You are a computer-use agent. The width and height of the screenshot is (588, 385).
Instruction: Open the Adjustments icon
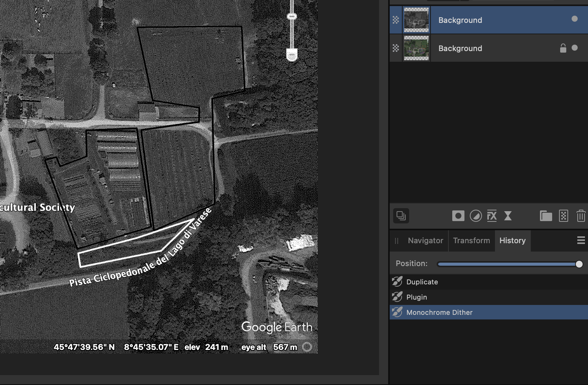[x=475, y=216]
